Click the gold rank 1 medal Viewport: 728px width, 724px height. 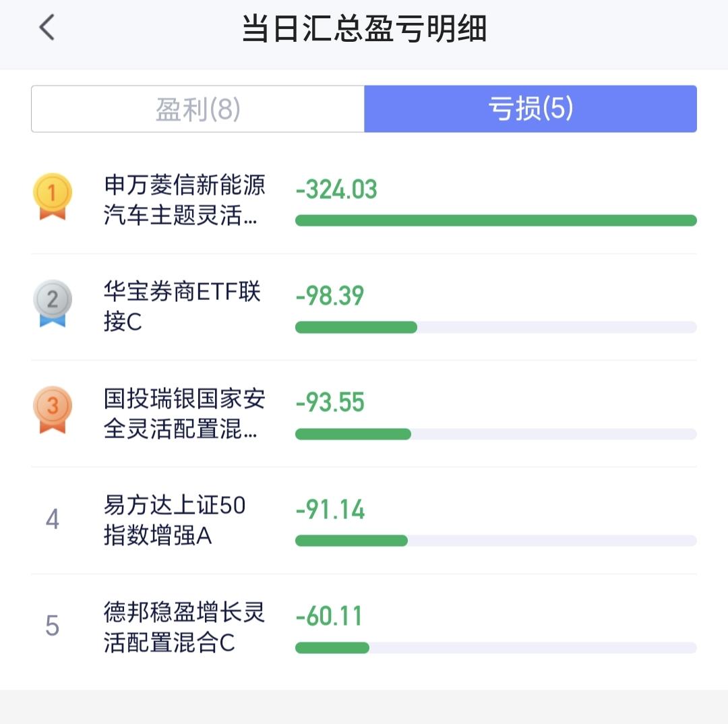[53, 196]
